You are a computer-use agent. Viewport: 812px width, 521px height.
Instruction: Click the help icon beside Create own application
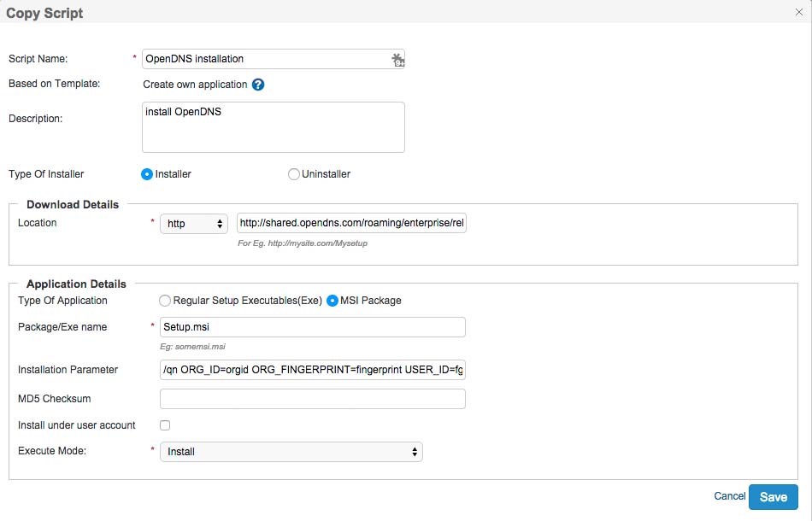pyautogui.click(x=258, y=85)
